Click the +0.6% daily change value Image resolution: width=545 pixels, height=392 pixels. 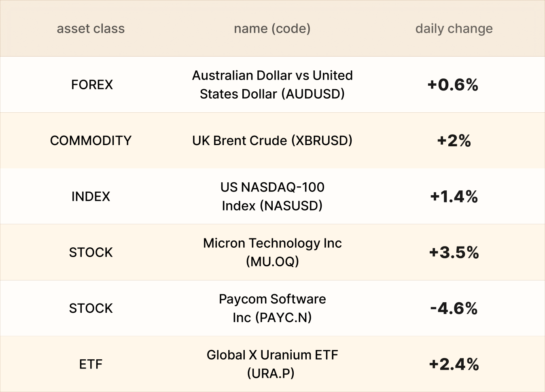click(453, 85)
